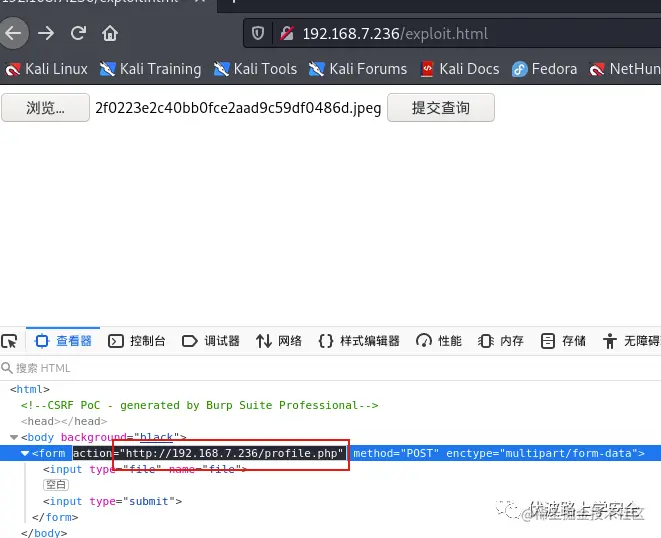The width and height of the screenshot is (661, 538).
Task: Select the <html> node in the tree
Action: [x=30, y=389]
